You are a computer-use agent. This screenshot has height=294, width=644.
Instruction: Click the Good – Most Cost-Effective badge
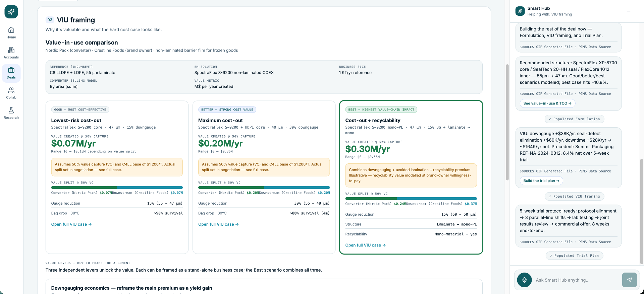[x=80, y=110]
